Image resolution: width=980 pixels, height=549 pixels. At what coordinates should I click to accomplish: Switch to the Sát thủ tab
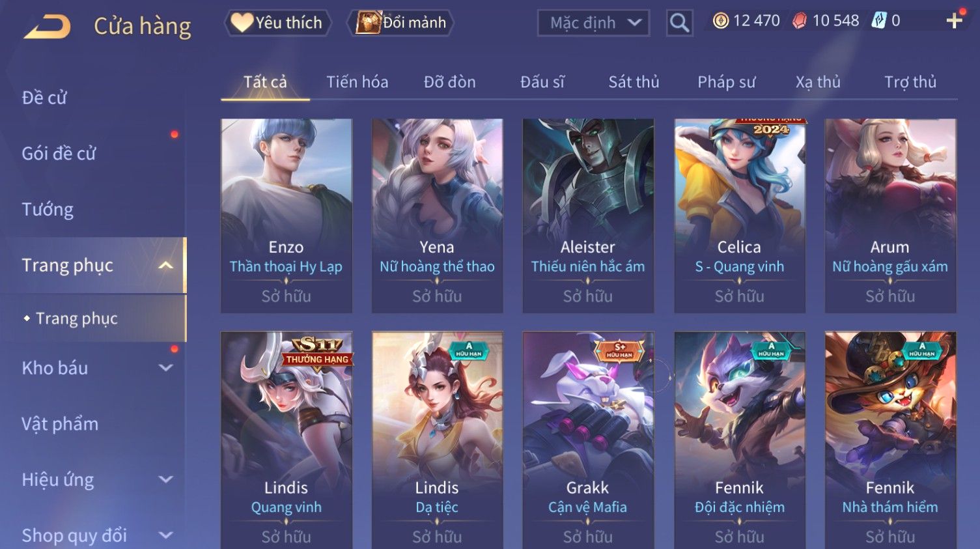634,82
